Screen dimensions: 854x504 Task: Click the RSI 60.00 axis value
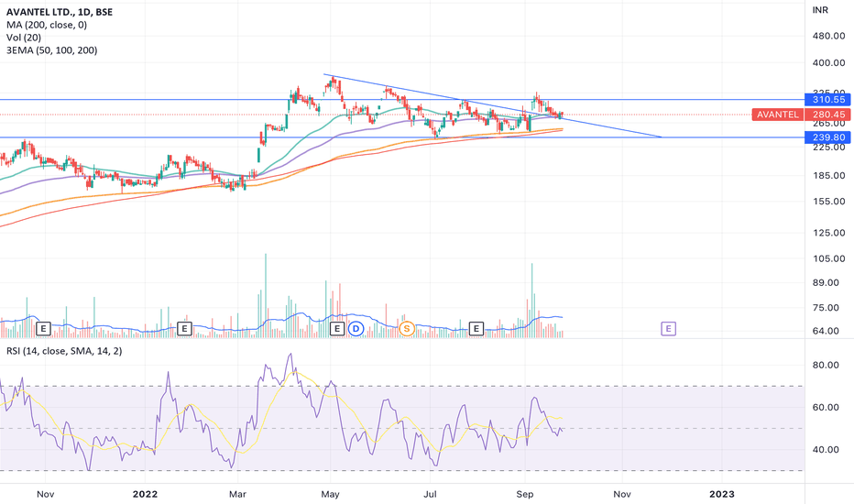click(826, 408)
